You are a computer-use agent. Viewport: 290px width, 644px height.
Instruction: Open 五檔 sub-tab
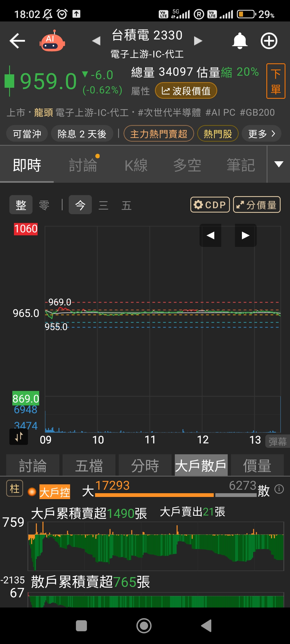point(89,465)
